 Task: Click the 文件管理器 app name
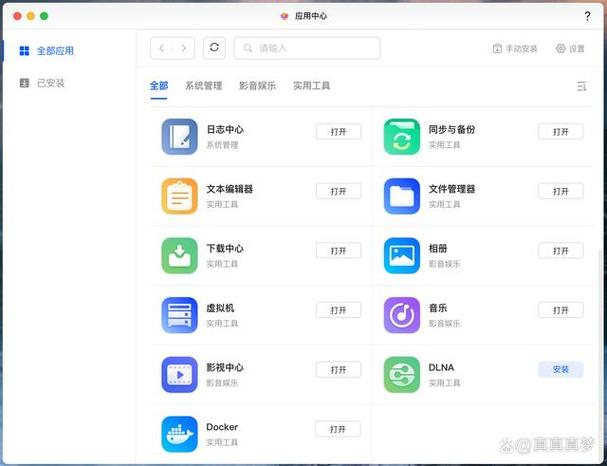pos(452,189)
